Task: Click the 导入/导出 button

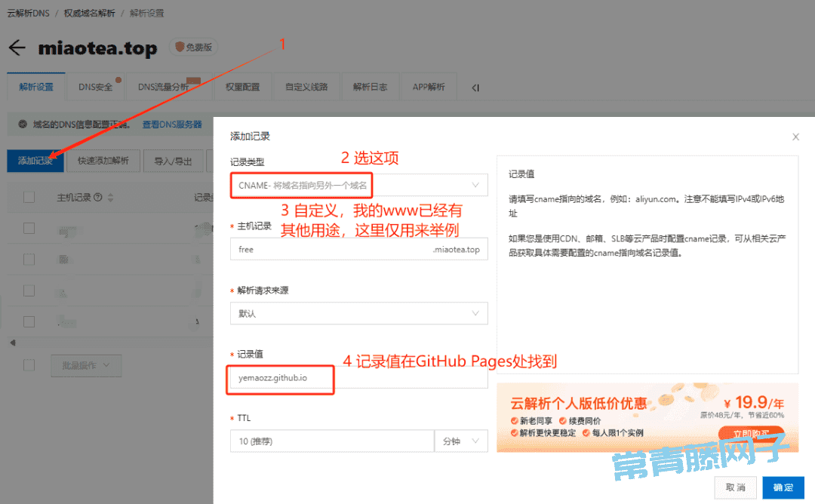Action: point(173,161)
